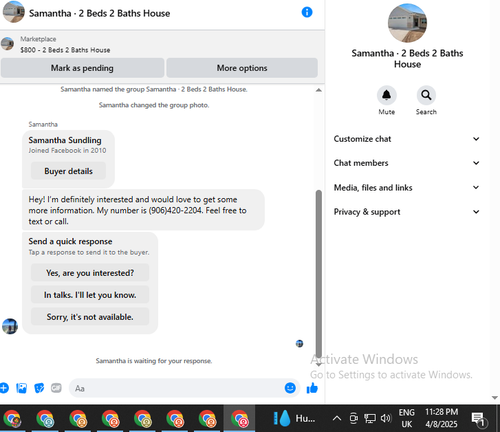Choose a sticker from the sticker icon

(x=39, y=388)
